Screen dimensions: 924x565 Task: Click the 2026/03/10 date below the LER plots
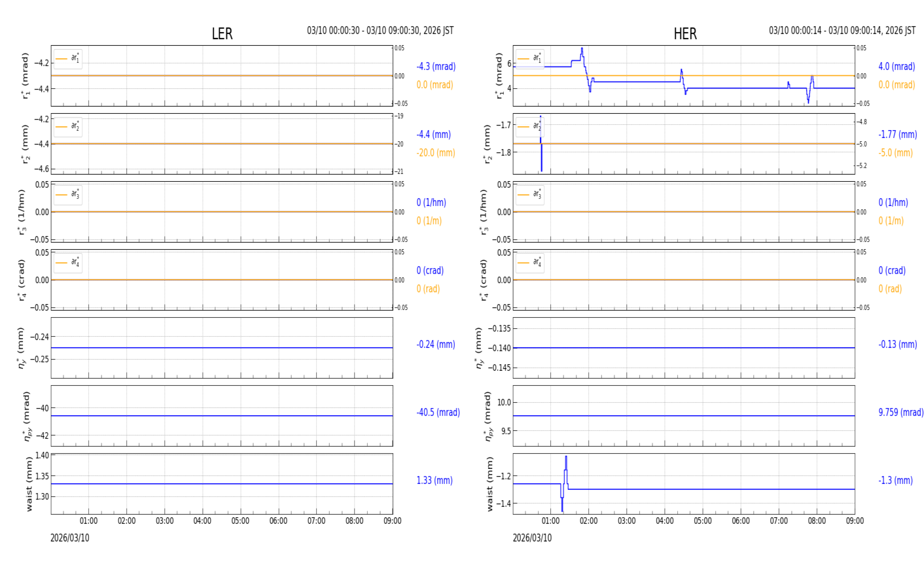pyautogui.click(x=70, y=538)
